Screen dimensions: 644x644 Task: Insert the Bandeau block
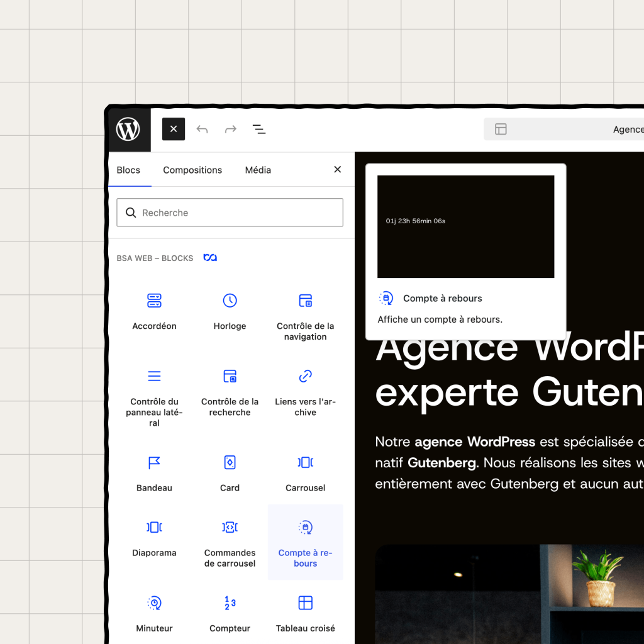[x=154, y=472]
